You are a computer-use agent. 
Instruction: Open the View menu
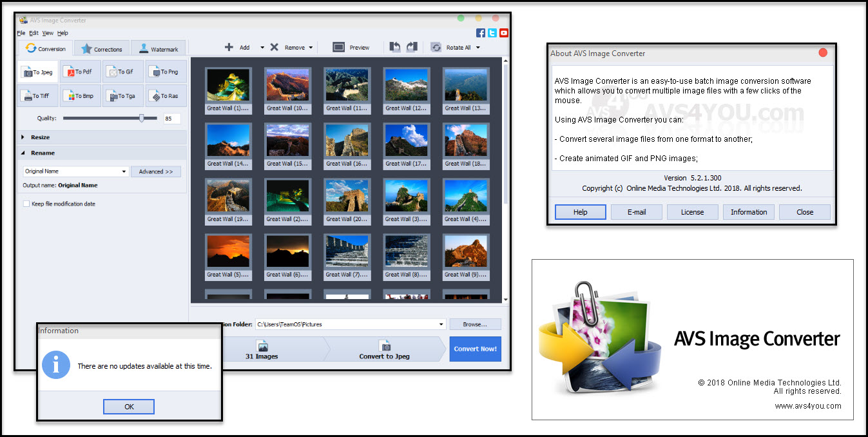pyautogui.click(x=48, y=33)
